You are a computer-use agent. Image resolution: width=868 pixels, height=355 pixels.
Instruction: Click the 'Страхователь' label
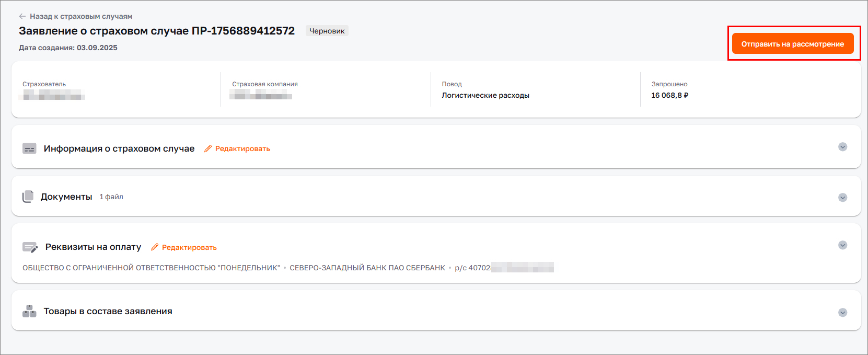[44, 84]
